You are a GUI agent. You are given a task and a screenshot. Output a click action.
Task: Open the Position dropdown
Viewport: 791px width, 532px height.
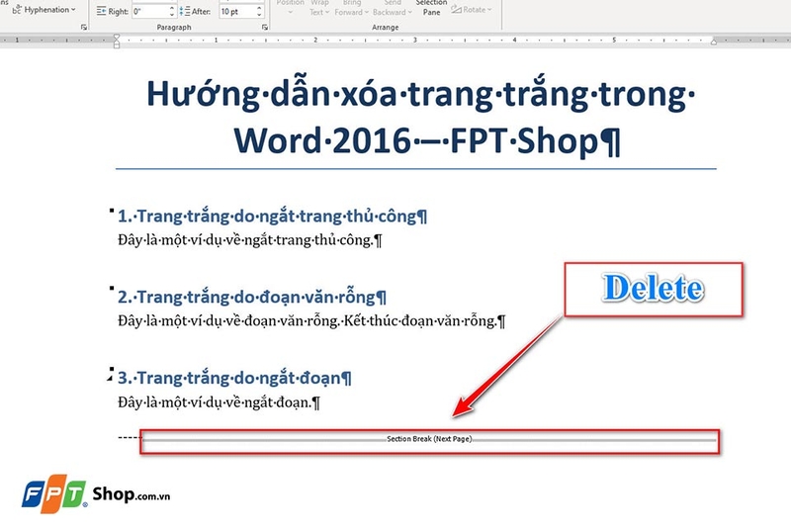pyautogui.click(x=290, y=7)
